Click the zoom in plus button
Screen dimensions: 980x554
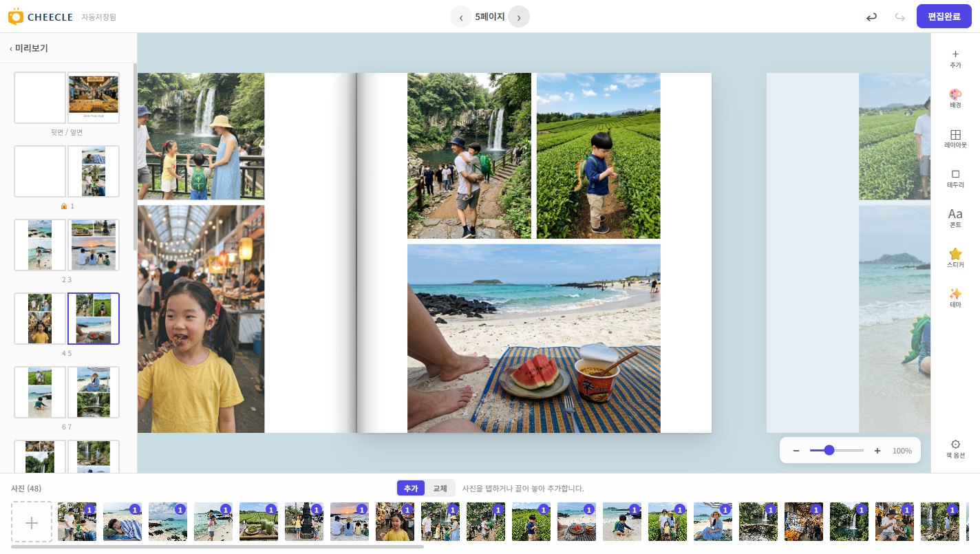pos(877,451)
